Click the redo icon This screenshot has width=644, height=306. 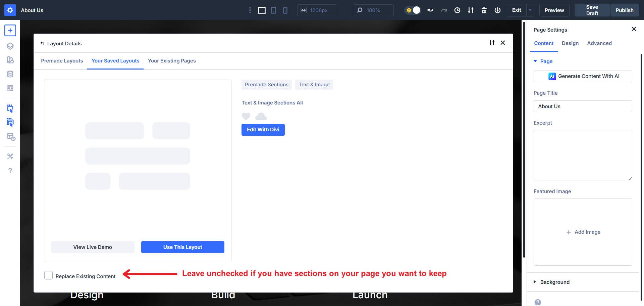(444, 10)
